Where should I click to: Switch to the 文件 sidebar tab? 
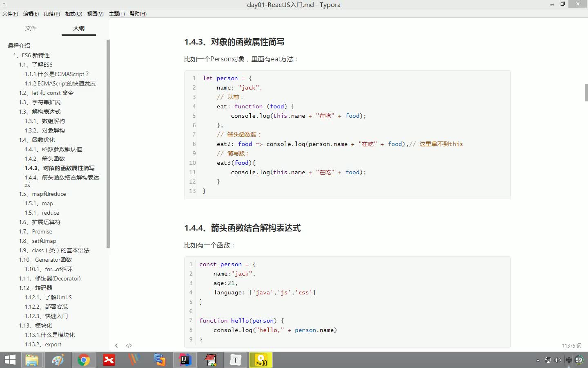point(31,28)
